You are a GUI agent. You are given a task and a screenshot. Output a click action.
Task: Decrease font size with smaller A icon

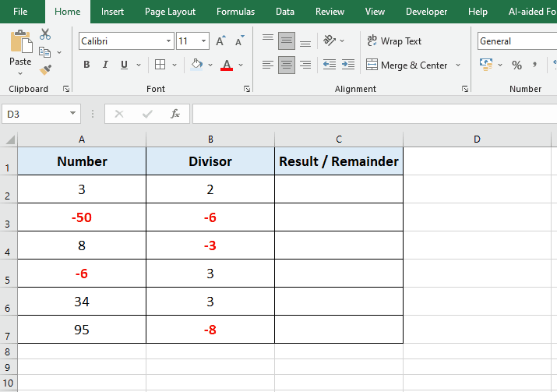tap(240, 41)
